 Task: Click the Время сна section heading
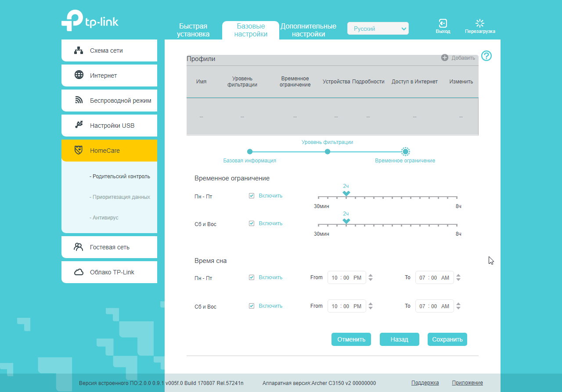pyautogui.click(x=211, y=261)
